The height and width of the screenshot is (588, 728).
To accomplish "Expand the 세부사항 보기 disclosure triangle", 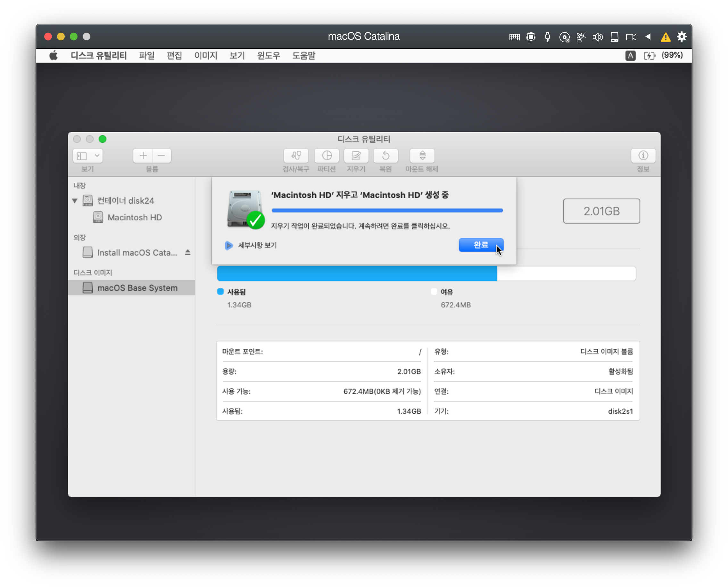I will coord(229,245).
